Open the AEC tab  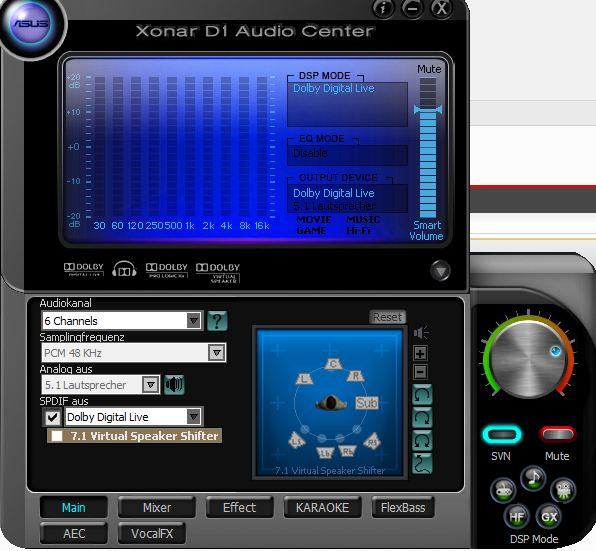[74, 534]
